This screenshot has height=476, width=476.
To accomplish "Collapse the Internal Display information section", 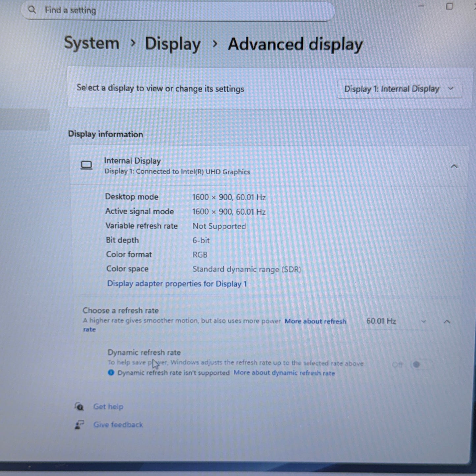I will coord(454,166).
